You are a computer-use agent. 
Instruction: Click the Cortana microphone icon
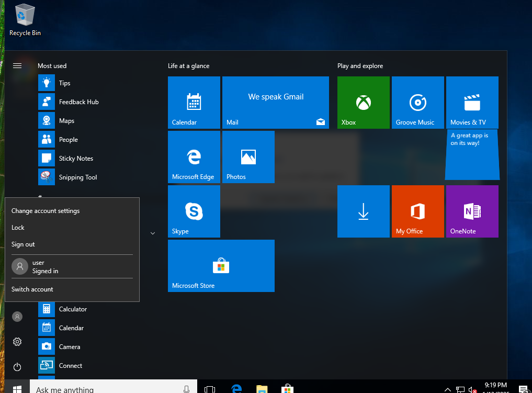click(186, 389)
